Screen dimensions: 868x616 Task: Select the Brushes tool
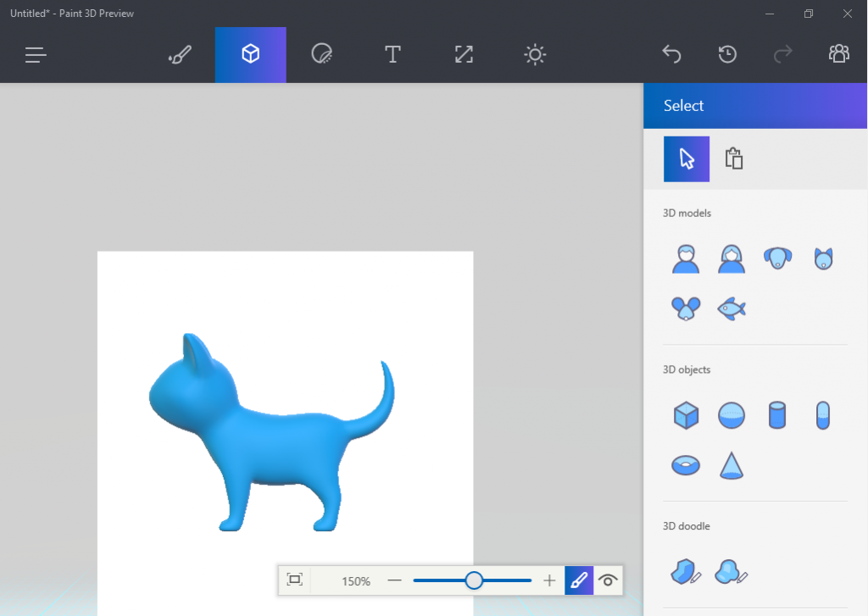tap(180, 54)
